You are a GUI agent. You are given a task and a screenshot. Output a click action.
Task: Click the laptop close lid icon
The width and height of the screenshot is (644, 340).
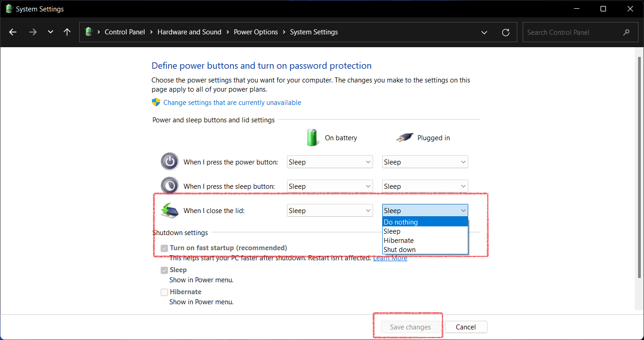[x=170, y=210]
